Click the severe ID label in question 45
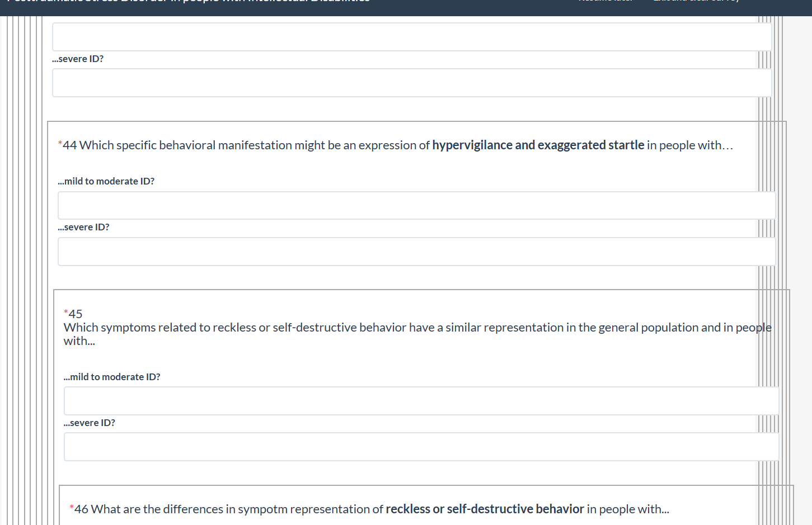 (x=90, y=423)
